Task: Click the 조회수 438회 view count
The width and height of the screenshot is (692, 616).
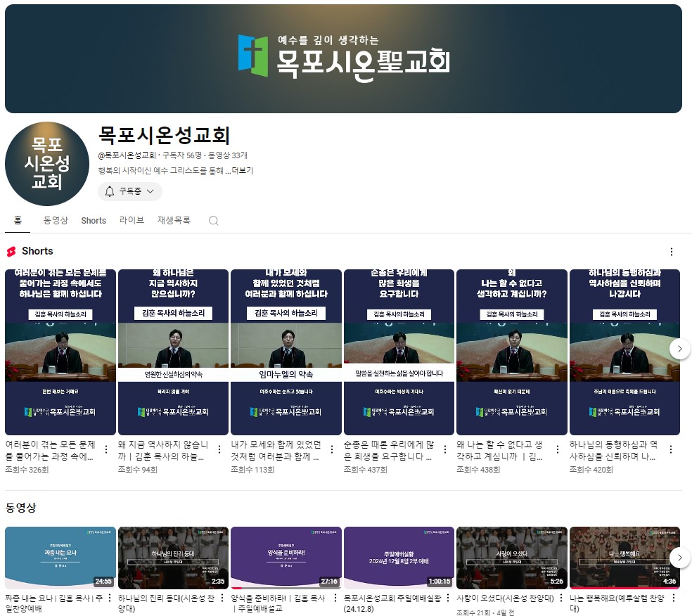Action: click(478, 470)
